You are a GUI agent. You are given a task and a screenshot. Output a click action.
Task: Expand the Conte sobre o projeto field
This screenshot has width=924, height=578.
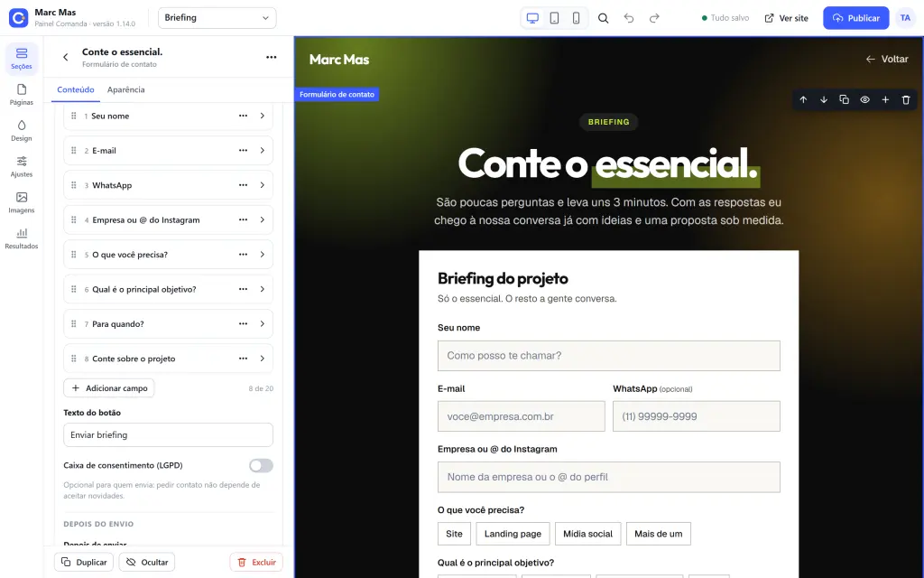coord(263,359)
